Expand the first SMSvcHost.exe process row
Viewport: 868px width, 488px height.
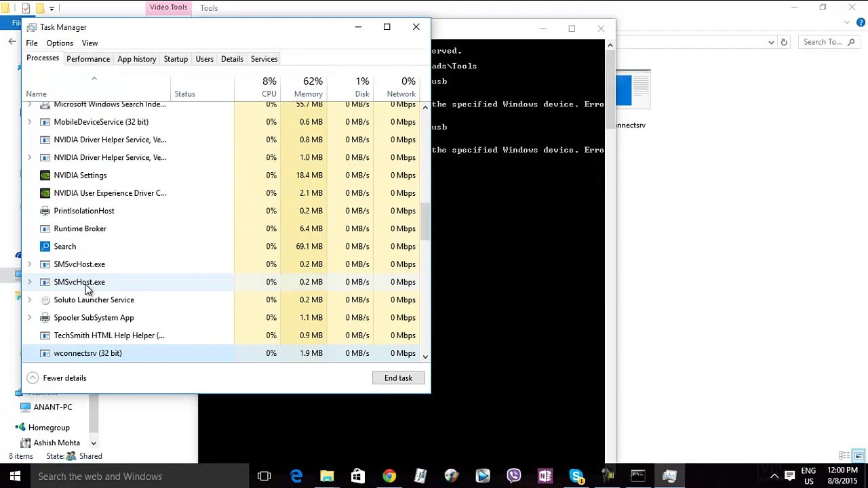29,264
